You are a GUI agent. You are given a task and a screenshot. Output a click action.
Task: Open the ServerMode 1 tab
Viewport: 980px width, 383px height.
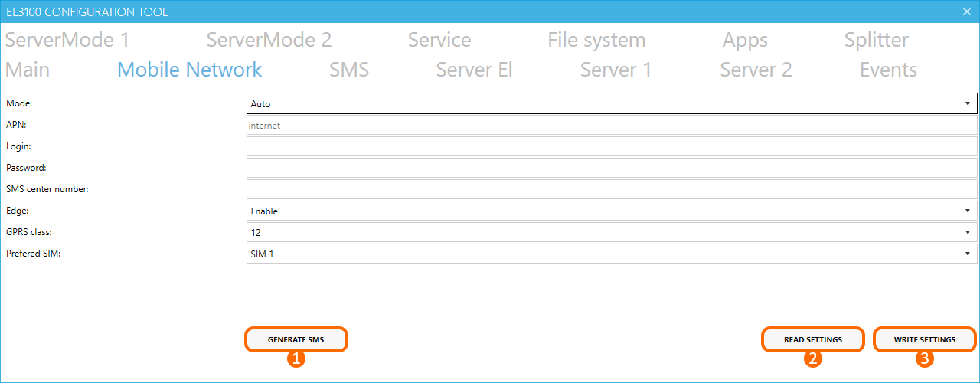pyautogui.click(x=67, y=40)
